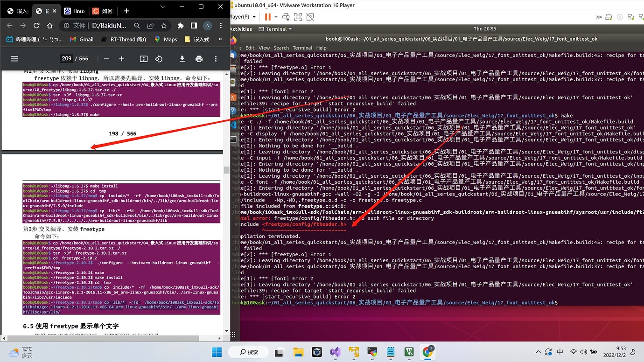Open 哔哩哔哩 bookmark

click(35, 39)
